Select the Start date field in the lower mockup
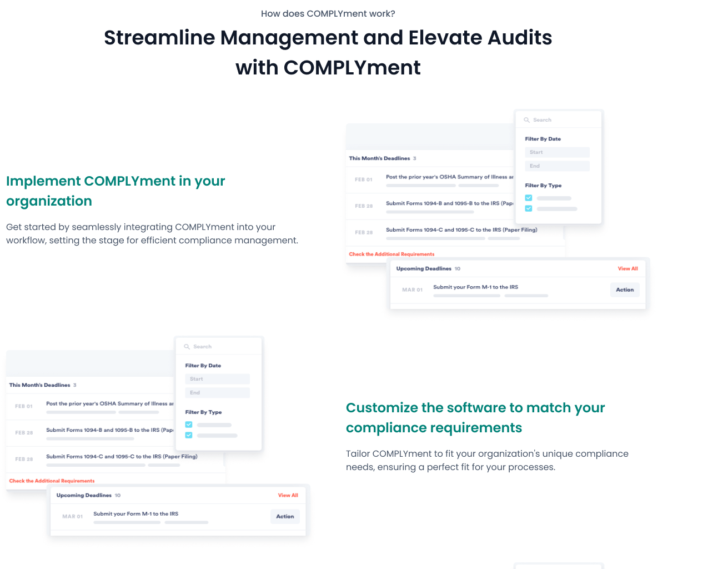This screenshot has width=728, height=569. [x=217, y=379]
